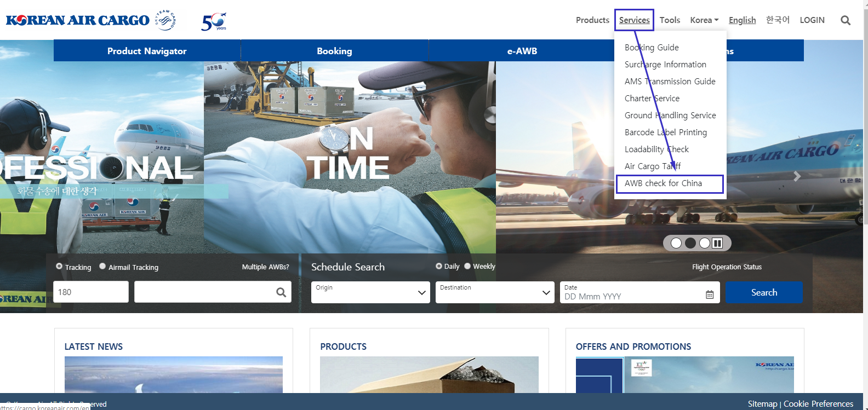Switch language to English
868x410 pixels.
(x=742, y=20)
